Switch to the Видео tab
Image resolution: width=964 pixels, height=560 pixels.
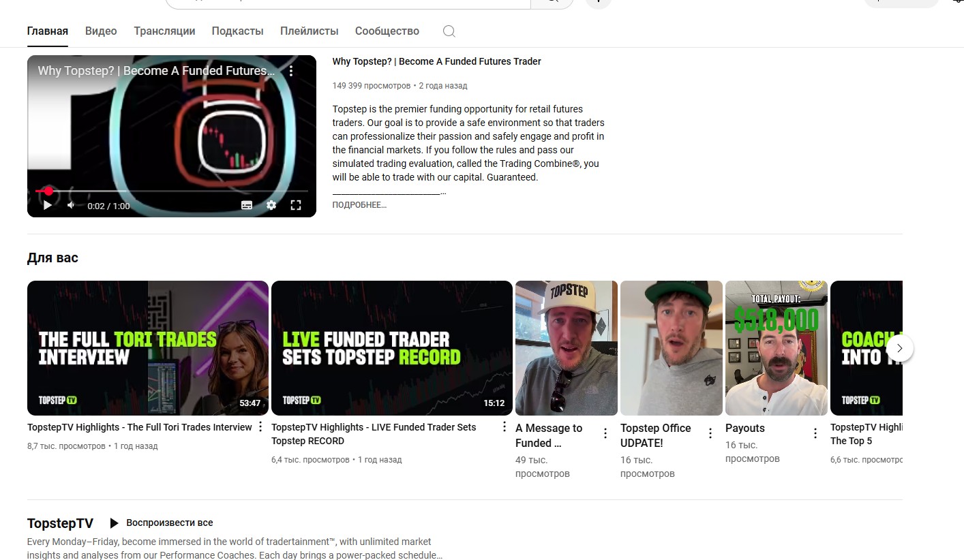(101, 31)
